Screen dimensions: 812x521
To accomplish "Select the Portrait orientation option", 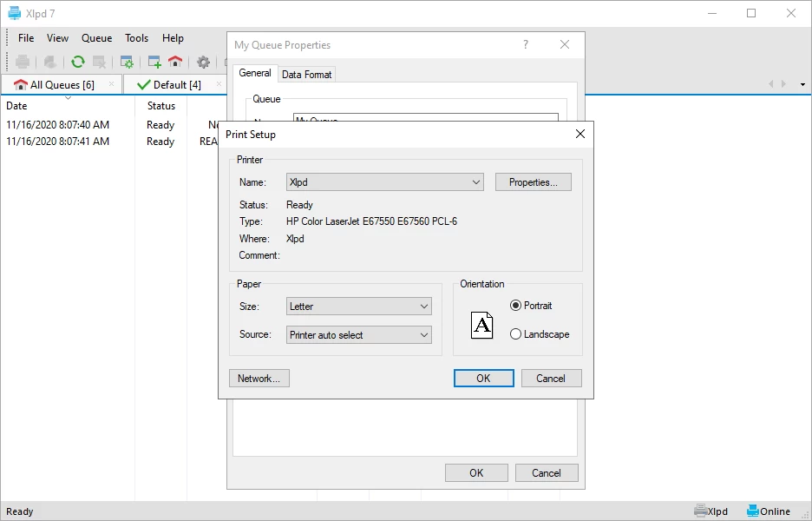I will (516, 306).
